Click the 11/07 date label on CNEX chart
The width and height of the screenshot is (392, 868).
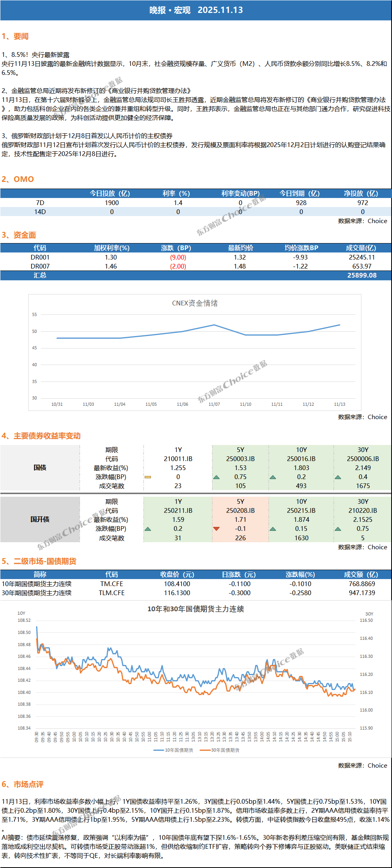[214, 404]
